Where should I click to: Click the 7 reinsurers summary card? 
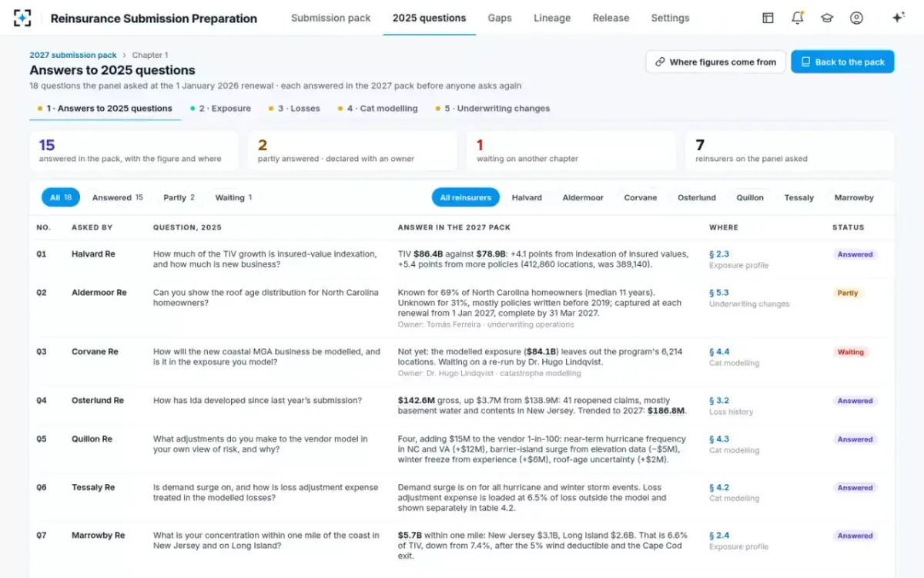pos(790,151)
